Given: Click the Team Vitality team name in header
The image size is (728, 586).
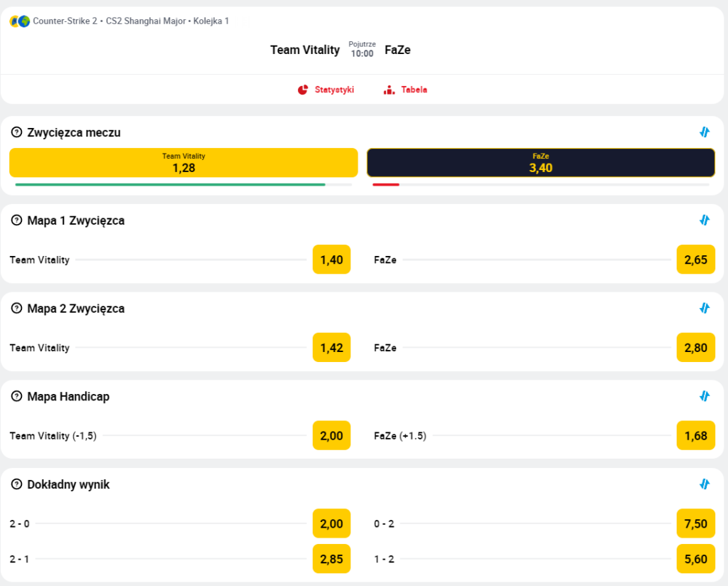Looking at the screenshot, I should point(305,50).
